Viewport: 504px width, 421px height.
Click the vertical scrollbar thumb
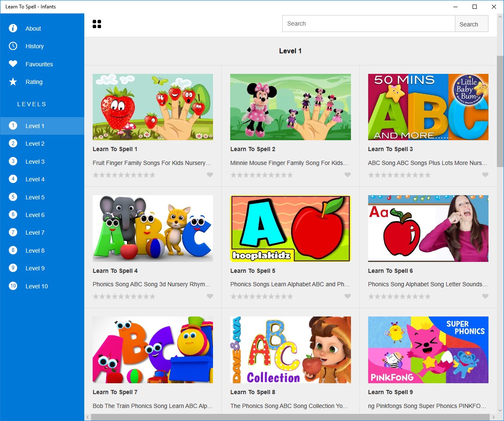[500, 111]
